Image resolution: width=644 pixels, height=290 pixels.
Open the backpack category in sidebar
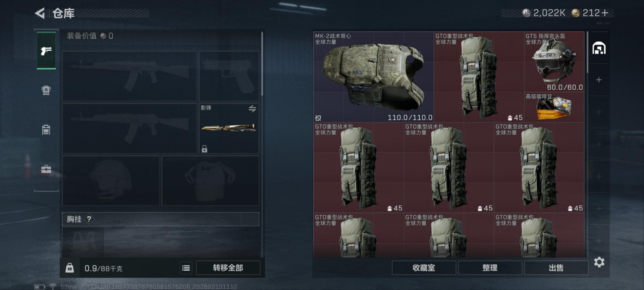tap(46, 90)
